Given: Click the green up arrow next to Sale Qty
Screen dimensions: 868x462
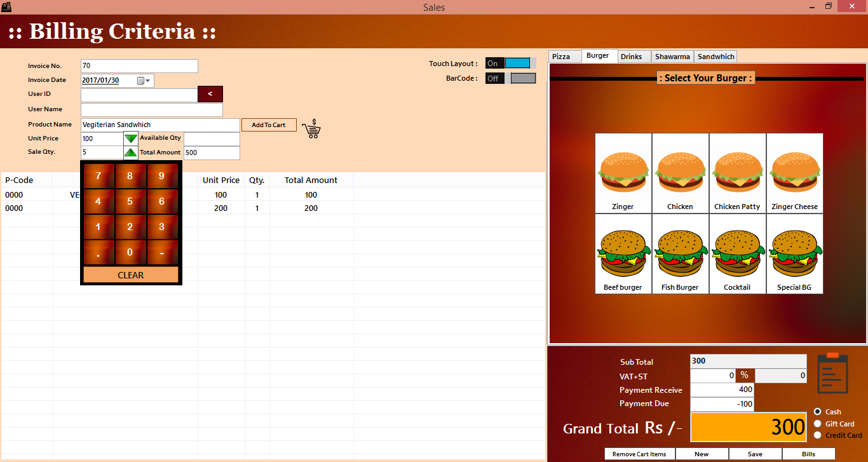Looking at the screenshot, I should click(x=130, y=152).
